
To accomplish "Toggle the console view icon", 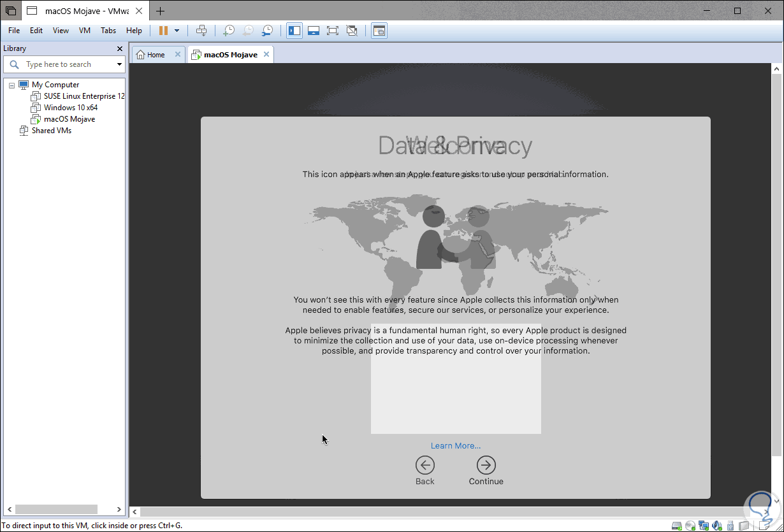I will [379, 31].
